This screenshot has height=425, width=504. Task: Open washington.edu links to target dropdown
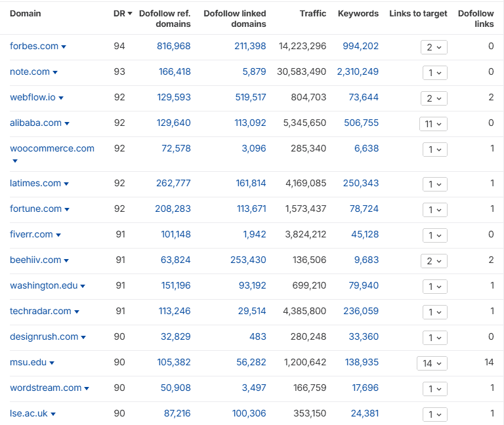pyautogui.click(x=435, y=287)
